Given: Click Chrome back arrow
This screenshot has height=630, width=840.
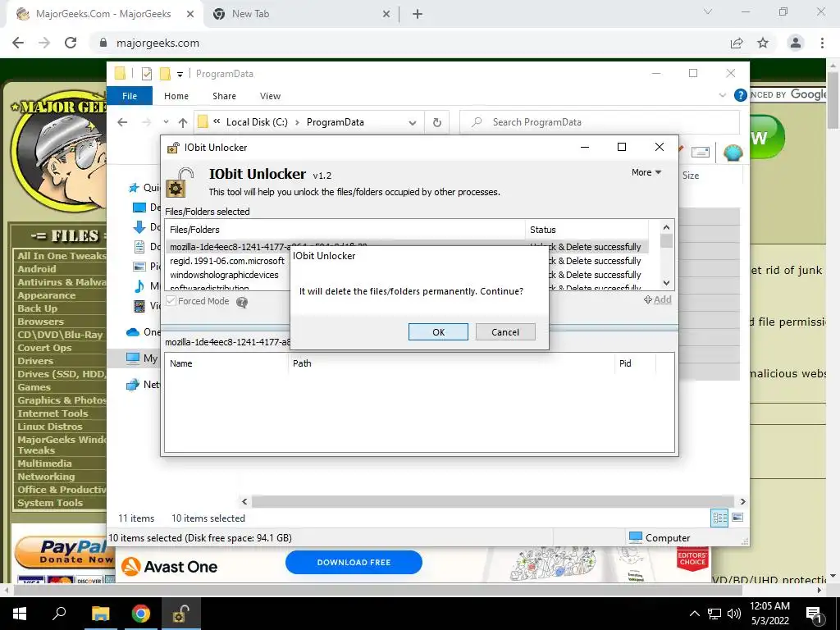Looking at the screenshot, I should [x=18, y=43].
